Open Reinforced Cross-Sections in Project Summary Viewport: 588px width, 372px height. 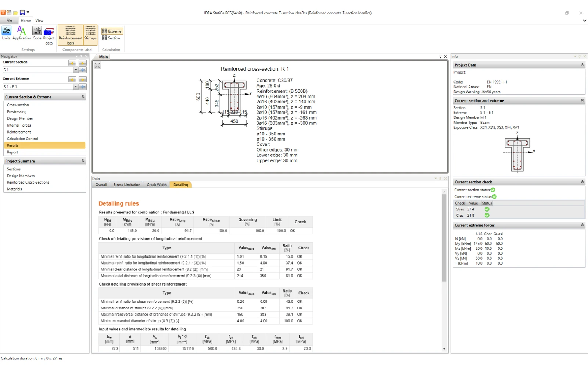coord(28,182)
